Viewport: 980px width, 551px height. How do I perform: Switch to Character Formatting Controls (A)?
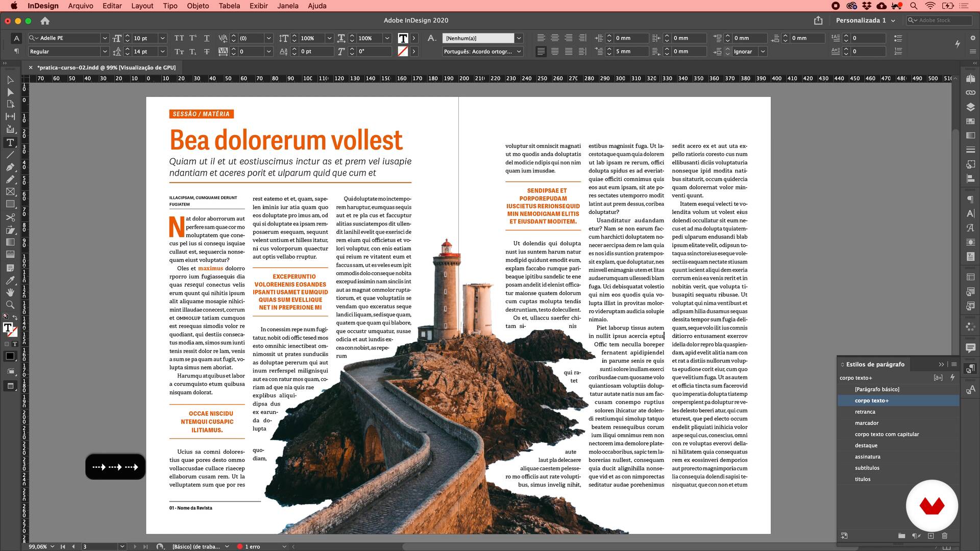[x=16, y=38]
